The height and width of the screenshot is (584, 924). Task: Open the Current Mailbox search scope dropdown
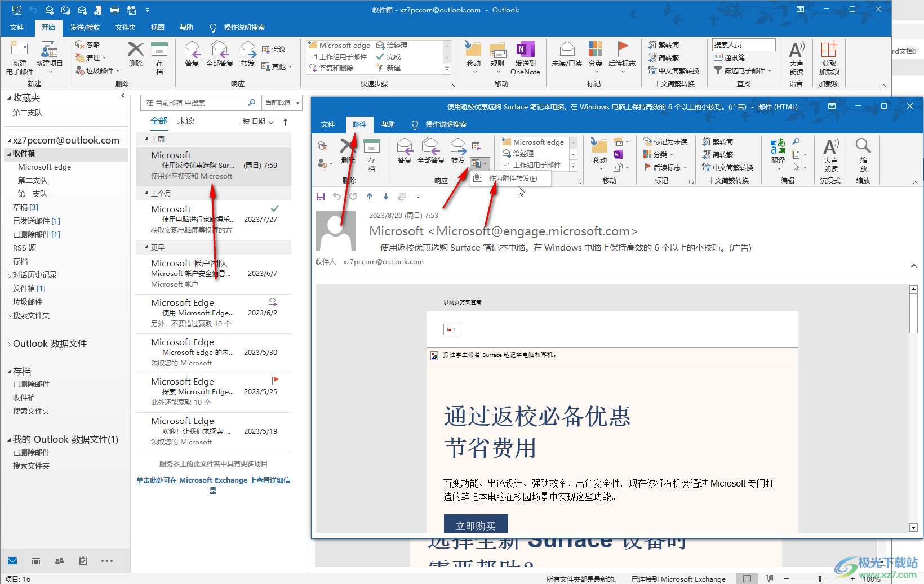point(282,102)
